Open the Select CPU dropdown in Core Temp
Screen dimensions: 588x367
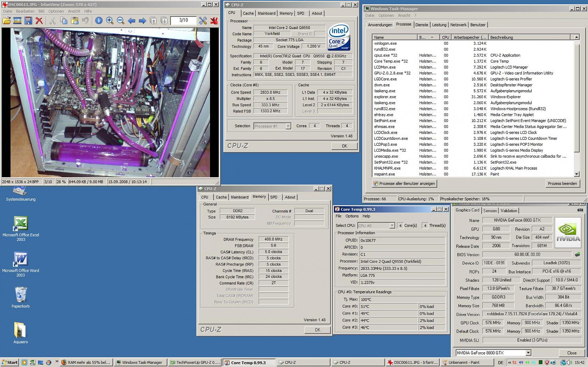coord(392,226)
